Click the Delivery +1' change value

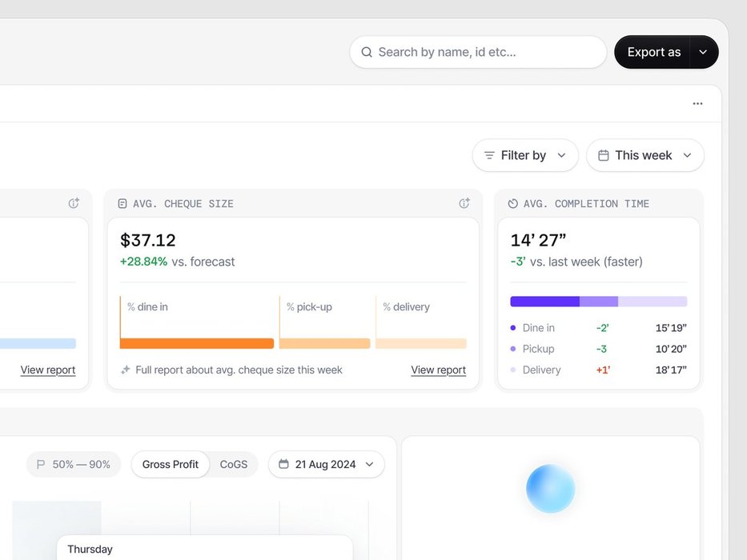(603, 370)
